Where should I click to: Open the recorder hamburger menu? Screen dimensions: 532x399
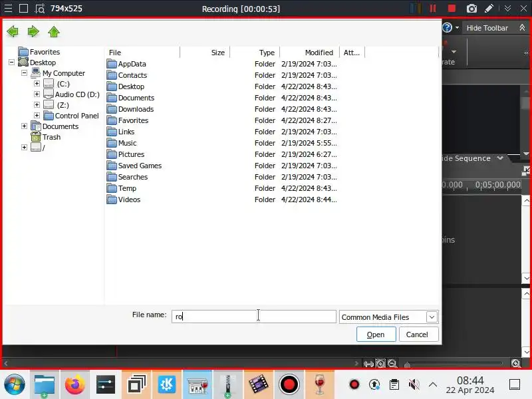click(8, 9)
